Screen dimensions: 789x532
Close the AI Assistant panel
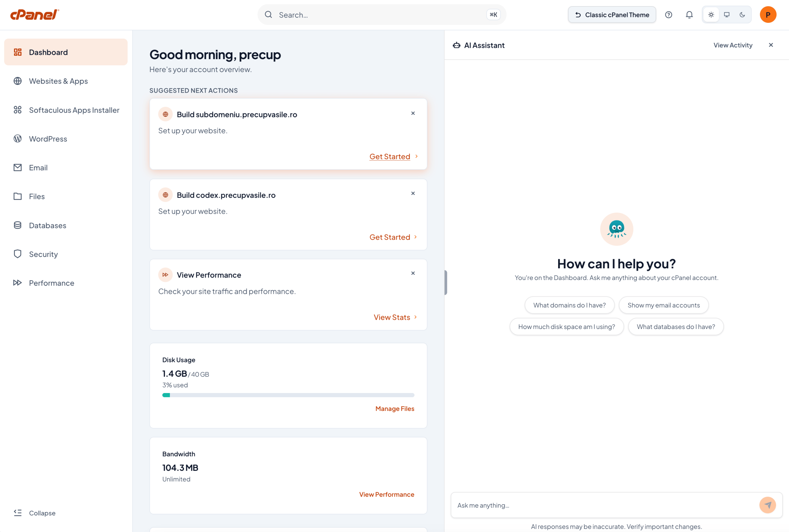pos(771,45)
